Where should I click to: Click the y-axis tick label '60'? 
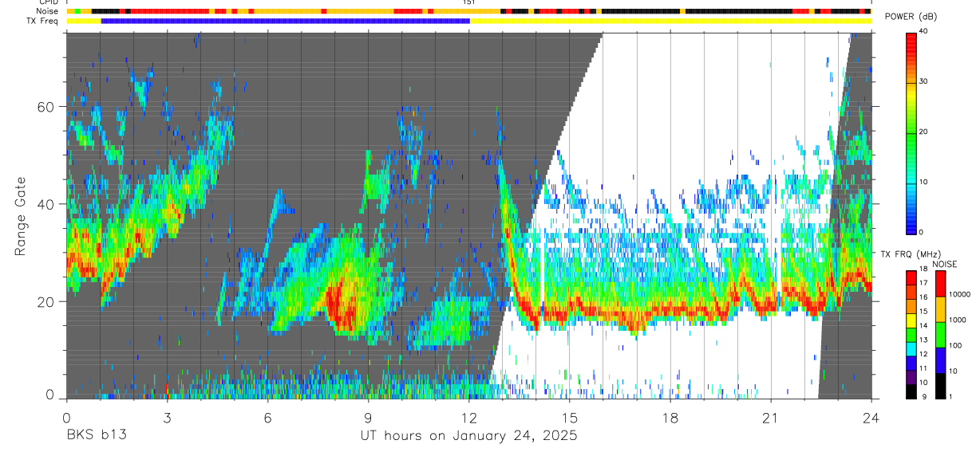point(46,107)
